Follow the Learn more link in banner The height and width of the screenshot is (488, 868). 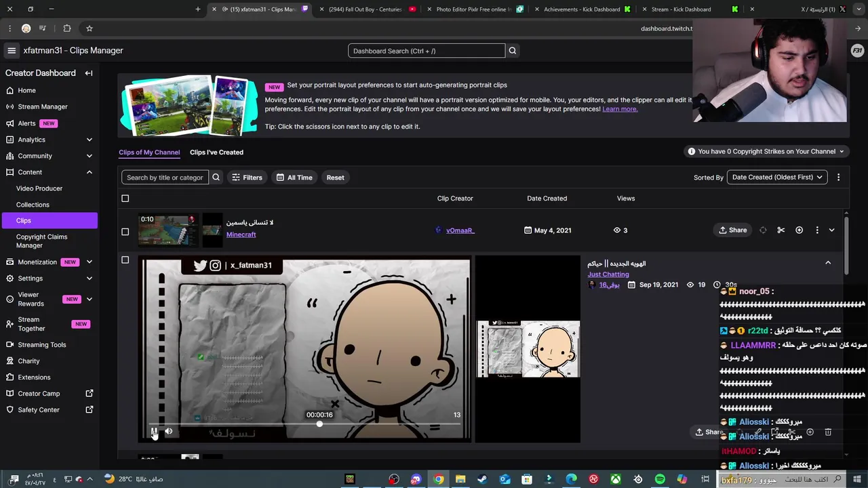coord(620,109)
